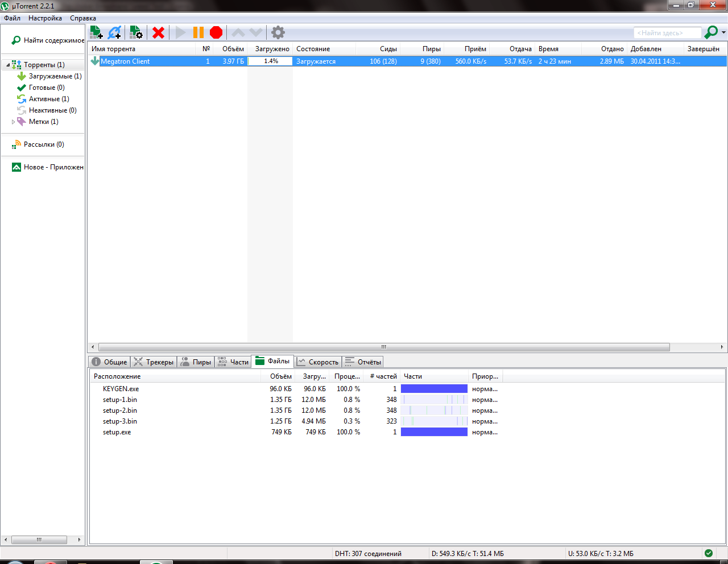Open the Файл menu
This screenshot has height=564, width=728.
pyautogui.click(x=13, y=18)
